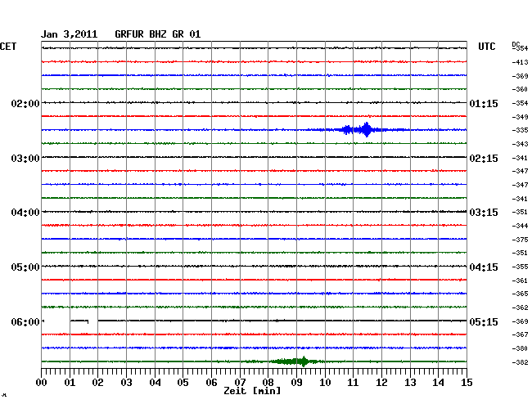Image resolution: width=532 pixels, height=404 pixels.
Task: Click the DC offset value -344
Action: click(520, 226)
